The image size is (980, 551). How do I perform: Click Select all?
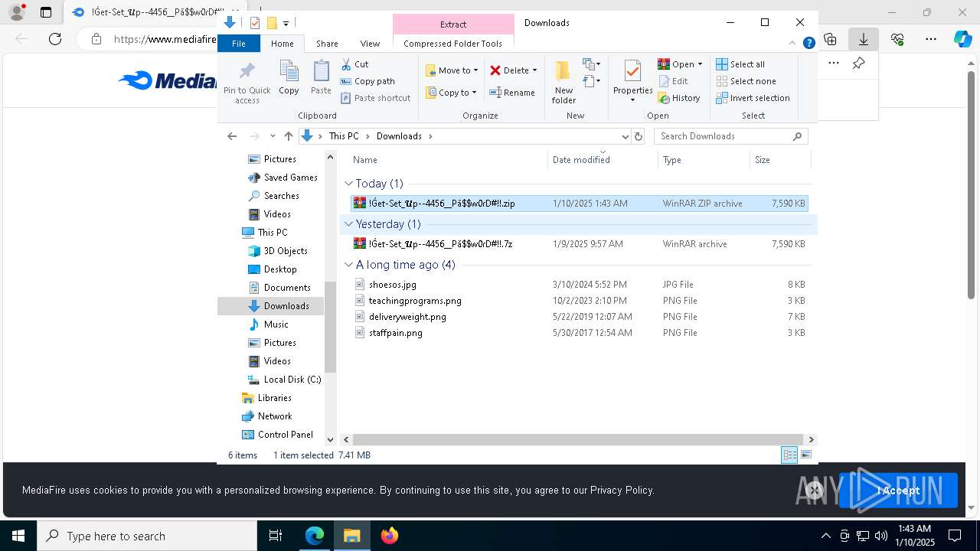coord(740,64)
